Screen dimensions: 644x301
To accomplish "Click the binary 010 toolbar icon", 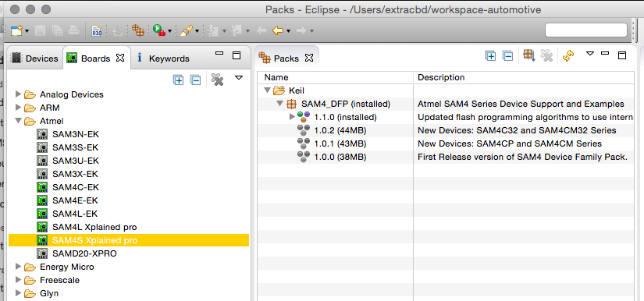I will [97, 30].
